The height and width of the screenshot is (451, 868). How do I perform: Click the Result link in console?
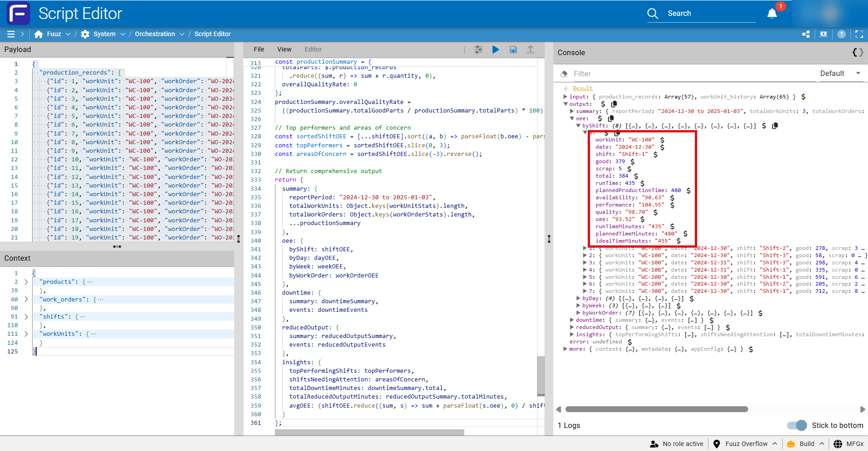(582, 88)
